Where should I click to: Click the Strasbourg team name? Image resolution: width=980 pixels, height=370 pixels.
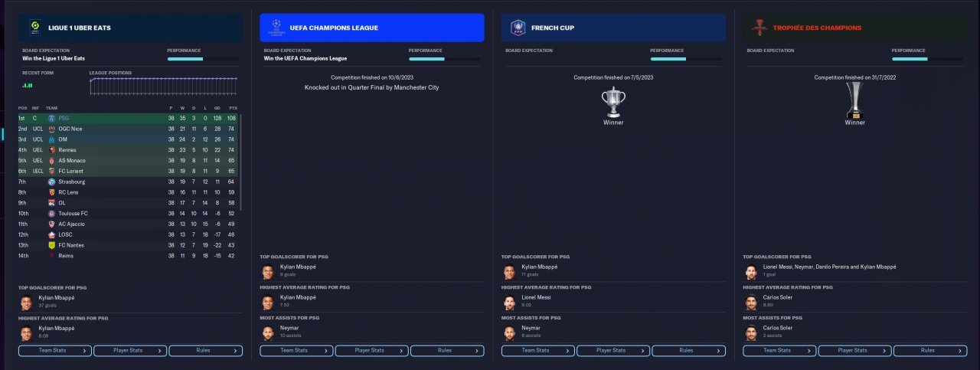[x=72, y=182]
